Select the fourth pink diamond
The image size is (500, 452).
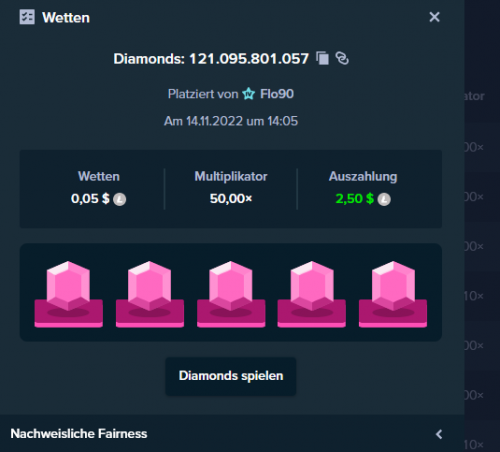(312, 294)
